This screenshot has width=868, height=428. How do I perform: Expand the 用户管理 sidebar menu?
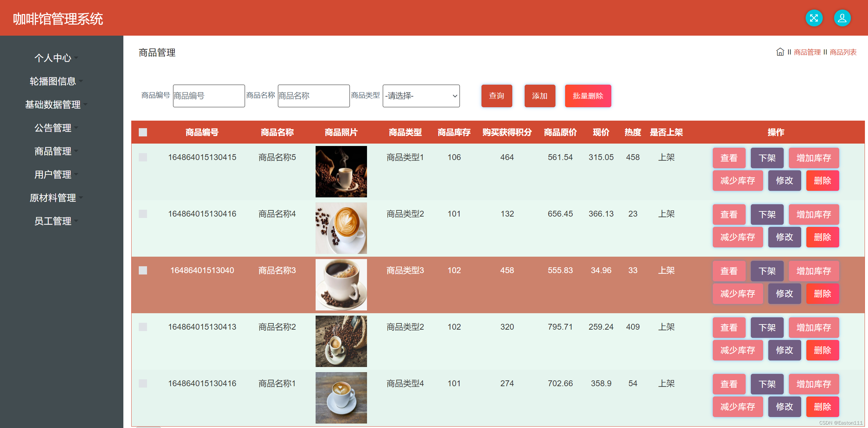(x=57, y=174)
